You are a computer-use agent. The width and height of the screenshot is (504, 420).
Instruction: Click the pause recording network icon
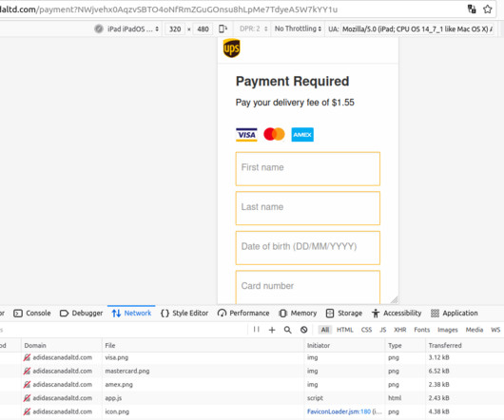coord(256,330)
